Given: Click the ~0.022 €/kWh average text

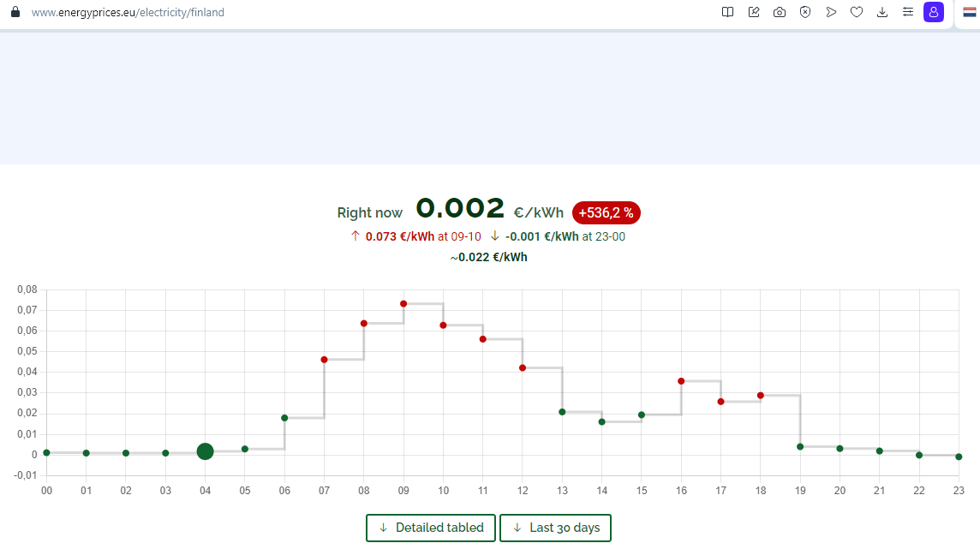Looking at the screenshot, I should 489,257.
